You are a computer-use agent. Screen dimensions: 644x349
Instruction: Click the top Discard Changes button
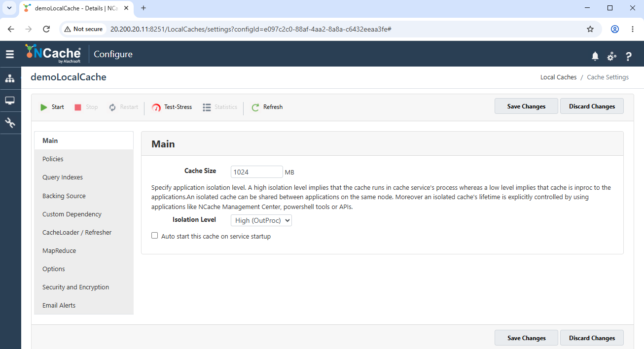tap(592, 106)
